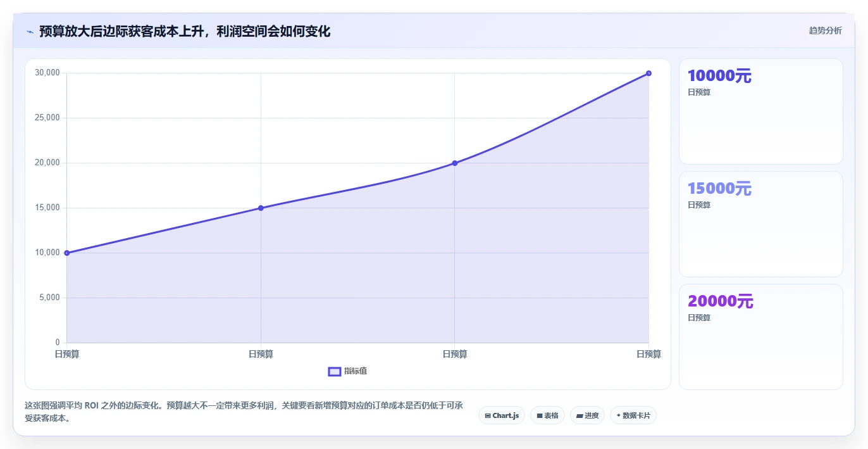Screen dimensions: 868x449
Task: Select the 进度 chip
Action: (587, 415)
